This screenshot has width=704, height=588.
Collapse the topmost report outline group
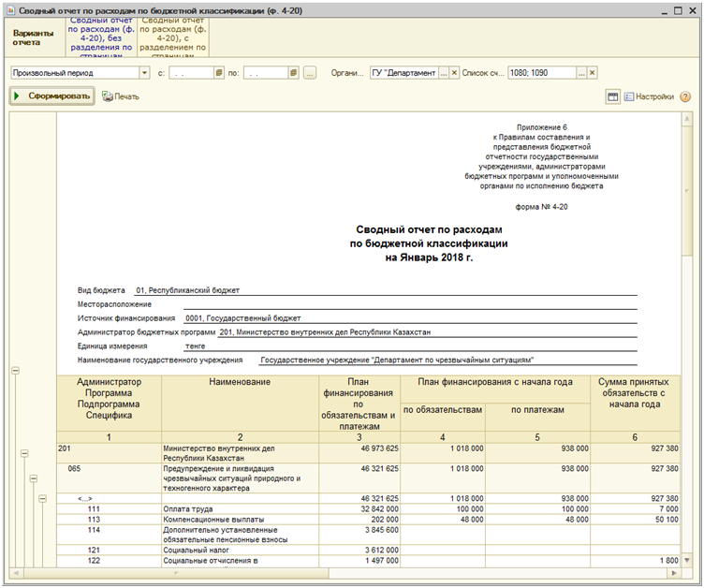click(x=14, y=372)
